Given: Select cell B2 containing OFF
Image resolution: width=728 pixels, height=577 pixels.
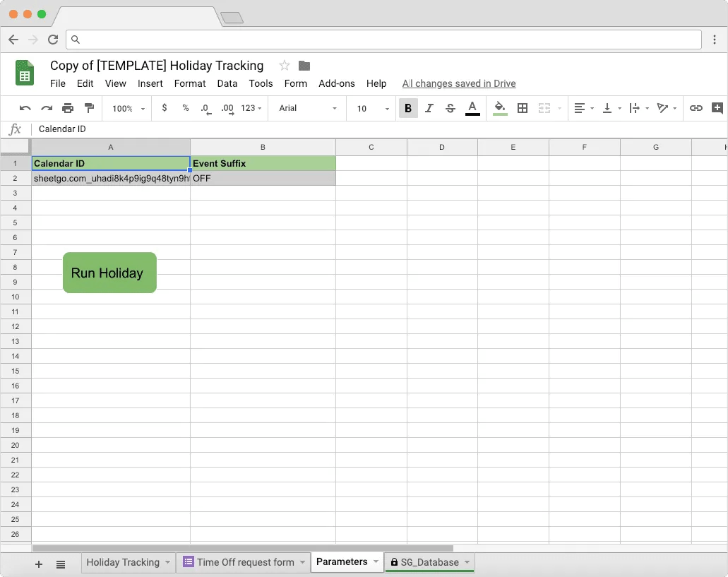Looking at the screenshot, I should 263,178.
